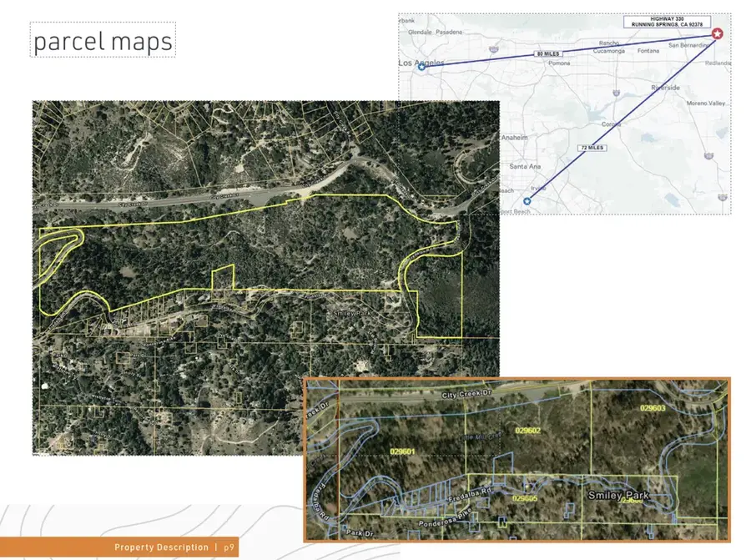The width and height of the screenshot is (751, 560).
Task: Select the 80 MILES distance label
Action: [548, 53]
